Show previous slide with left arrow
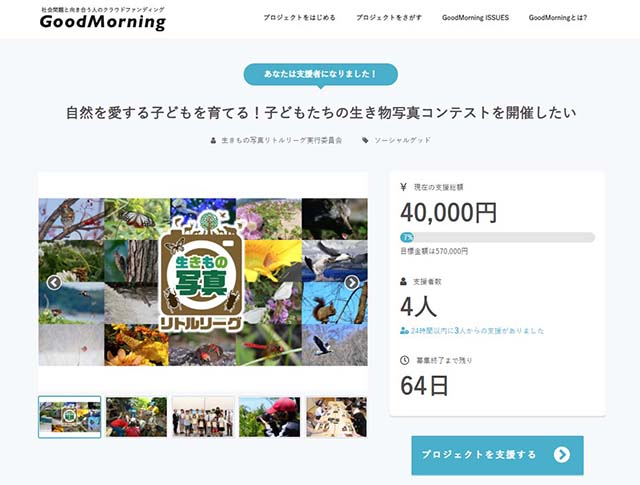 point(54,283)
